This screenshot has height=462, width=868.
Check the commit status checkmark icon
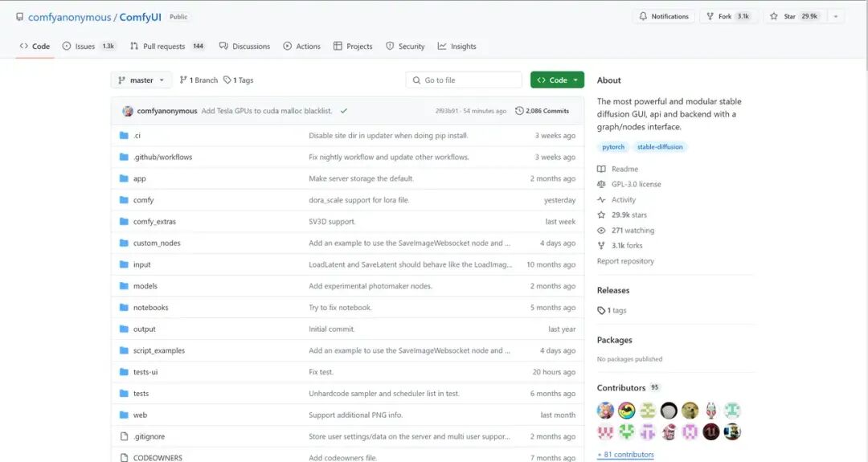(x=344, y=111)
